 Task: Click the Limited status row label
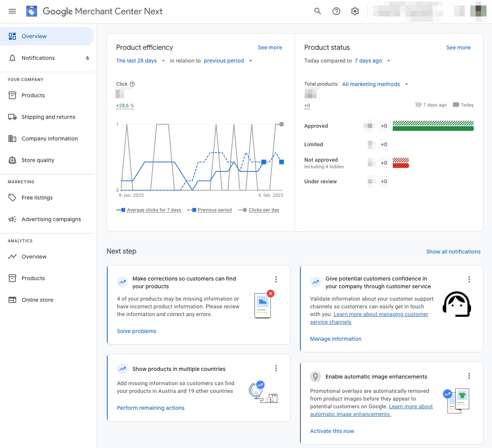(314, 144)
